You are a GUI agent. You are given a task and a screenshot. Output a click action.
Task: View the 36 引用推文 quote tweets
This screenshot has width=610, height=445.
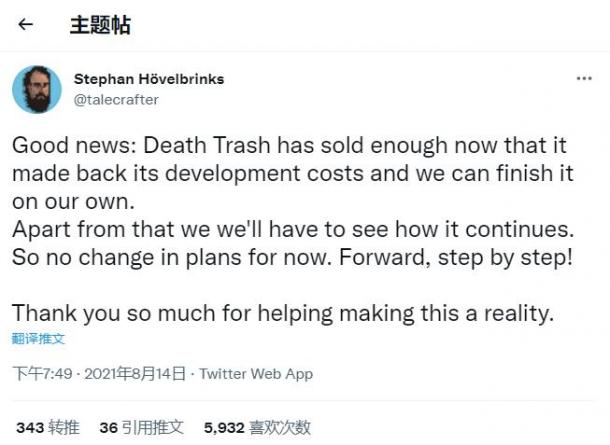[x=142, y=428]
